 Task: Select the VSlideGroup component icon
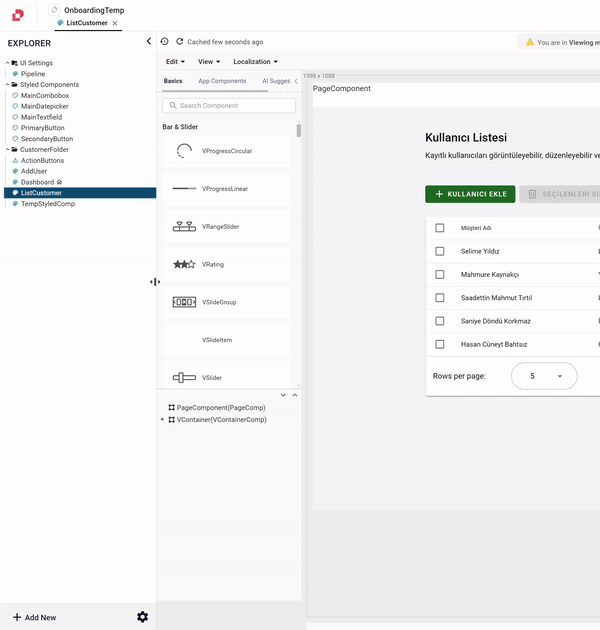[x=184, y=302]
